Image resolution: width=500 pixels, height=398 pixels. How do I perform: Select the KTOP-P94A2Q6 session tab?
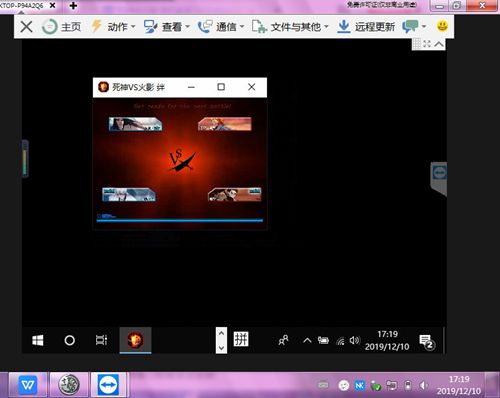pos(22,5)
